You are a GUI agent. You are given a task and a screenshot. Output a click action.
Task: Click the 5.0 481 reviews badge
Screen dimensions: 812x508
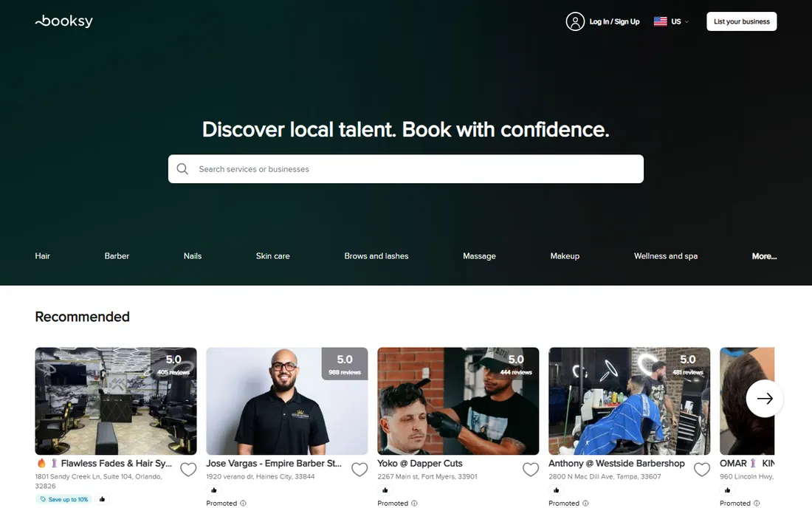[x=687, y=363]
